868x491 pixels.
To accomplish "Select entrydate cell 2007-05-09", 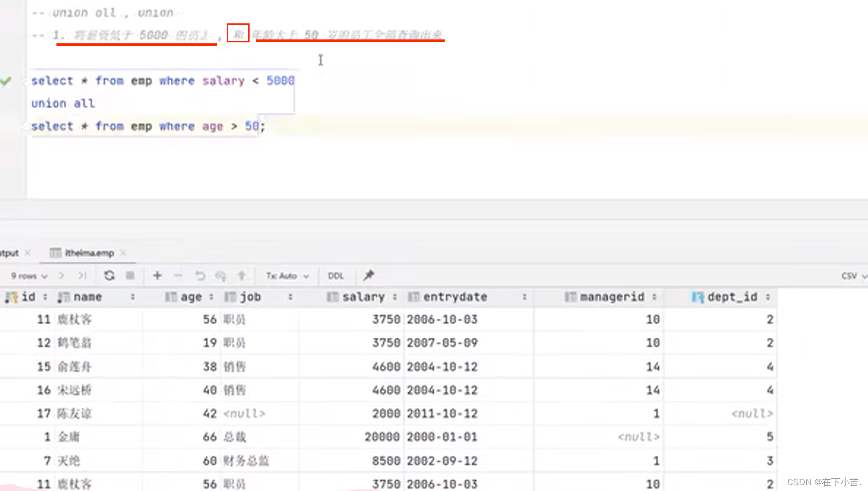I will (x=442, y=343).
